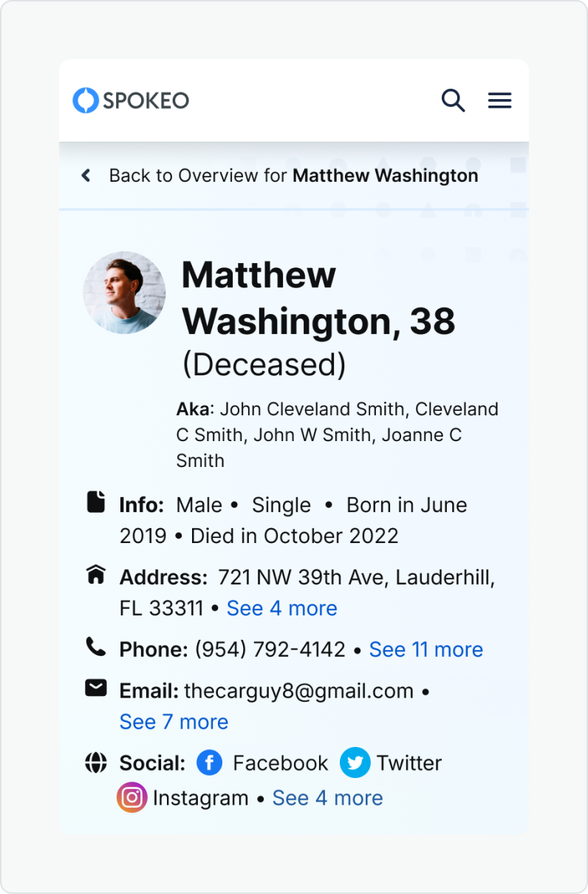Image resolution: width=588 pixels, height=894 pixels.
Task: Expand See 4 more social profiles
Action: click(x=327, y=798)
